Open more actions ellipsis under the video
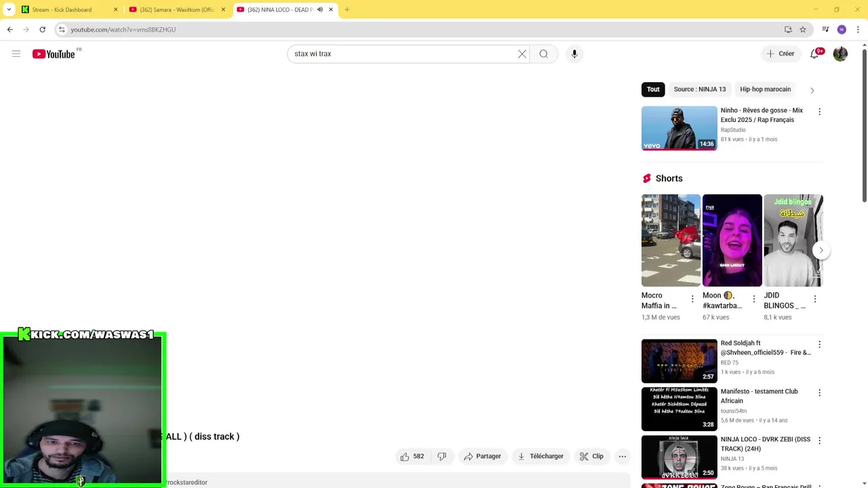The height and width of the screenshot is (488, 868). pyautogui.click(x=622, y=456)
